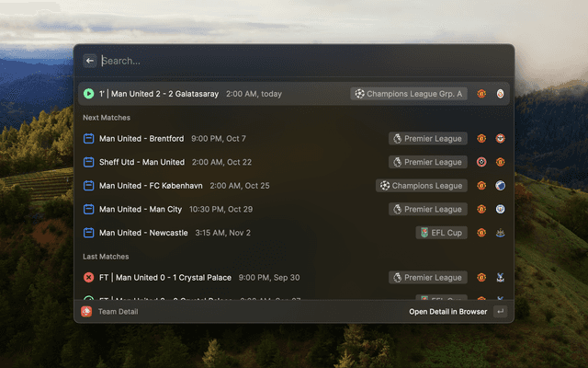
Task: Click the Brentford club crest icon
Action: pos(500,139)
